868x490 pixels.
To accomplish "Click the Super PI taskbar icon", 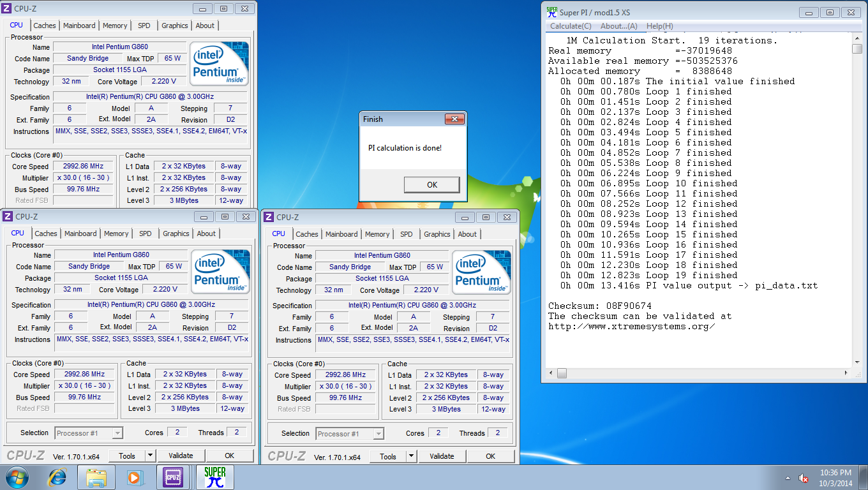I will (x=215, y=477).
